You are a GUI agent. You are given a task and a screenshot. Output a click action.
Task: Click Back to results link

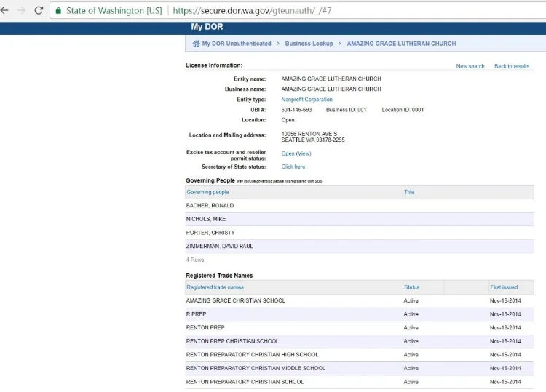coord(512,66)
